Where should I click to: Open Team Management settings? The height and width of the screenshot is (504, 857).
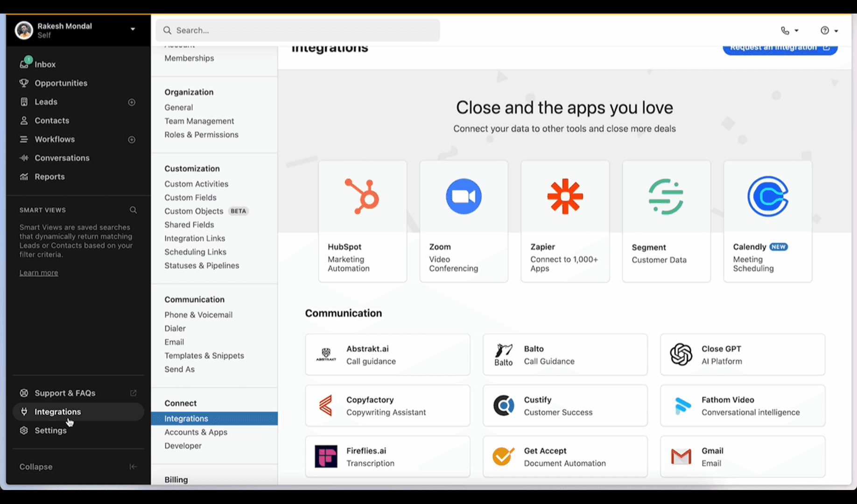(x=199, y=121)
